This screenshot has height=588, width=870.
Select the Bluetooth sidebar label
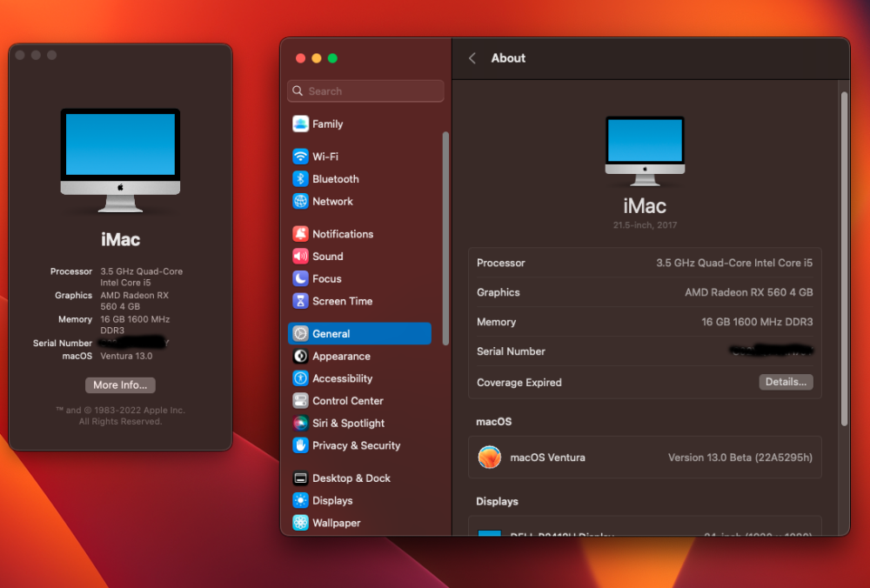336,179
